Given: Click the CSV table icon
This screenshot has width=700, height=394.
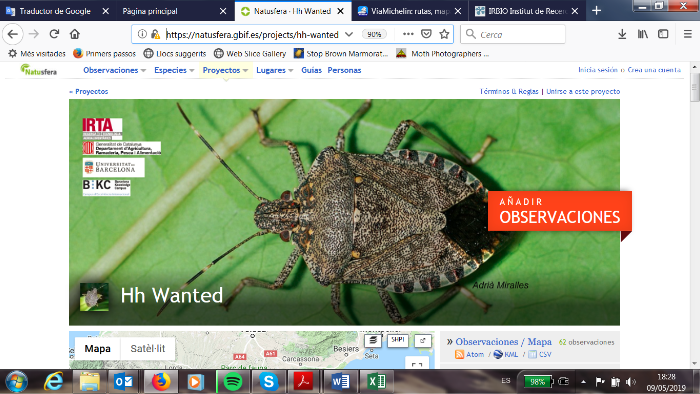Looking at the screenshot, I should point(532,354).
